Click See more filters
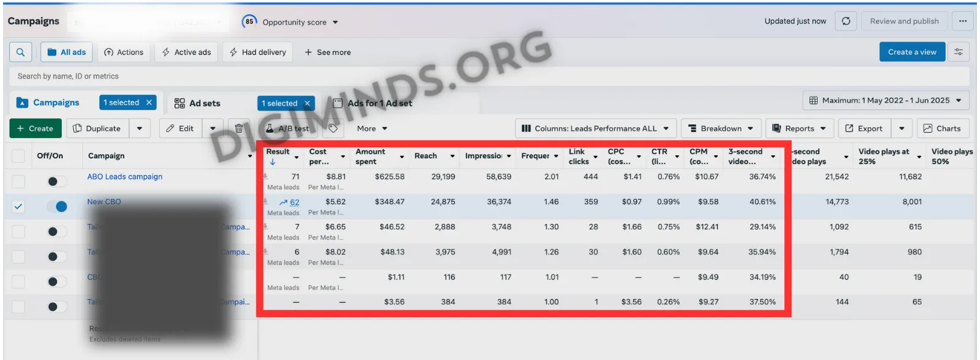980x360 pixels. [x=328, y=52]
